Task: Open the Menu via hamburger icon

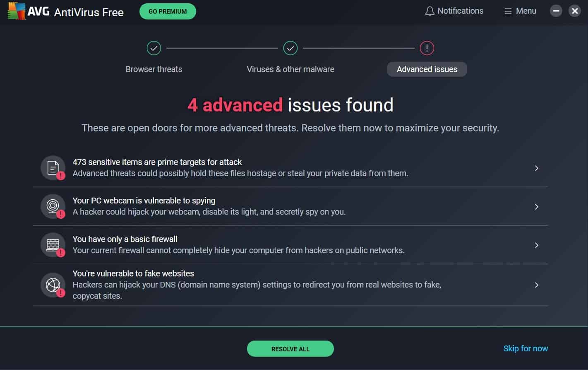Action: pyautogui.click(x=508, y=11)
